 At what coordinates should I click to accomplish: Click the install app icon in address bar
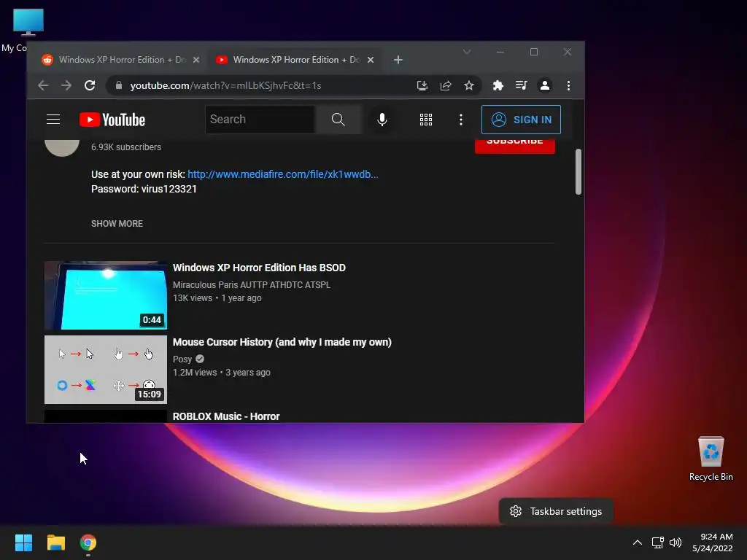click(422, 85)
